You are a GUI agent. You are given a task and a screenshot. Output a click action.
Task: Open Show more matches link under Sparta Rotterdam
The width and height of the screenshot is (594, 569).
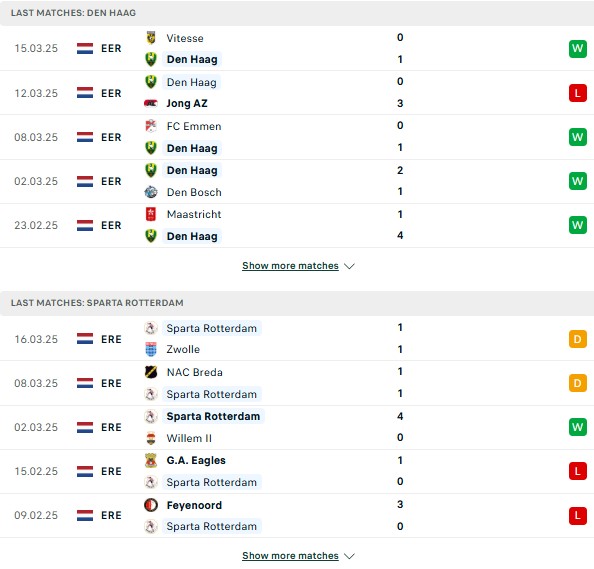click(290, 556)
